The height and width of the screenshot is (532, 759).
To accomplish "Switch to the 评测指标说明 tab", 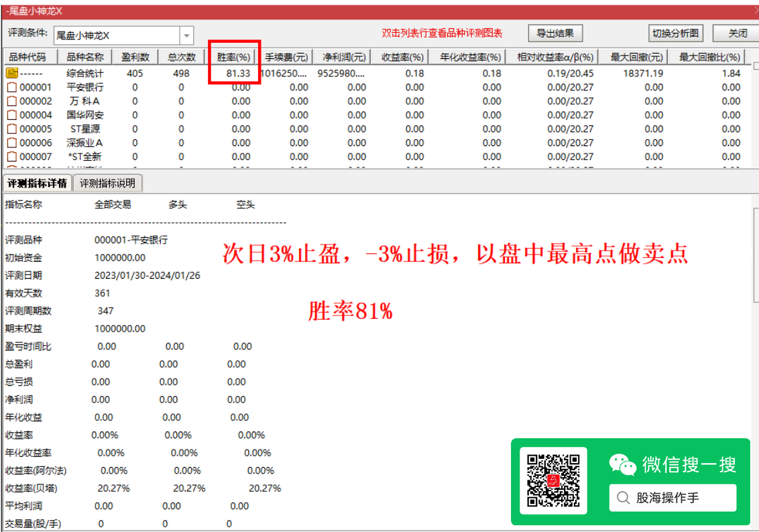I will click(x=107, y=184).
